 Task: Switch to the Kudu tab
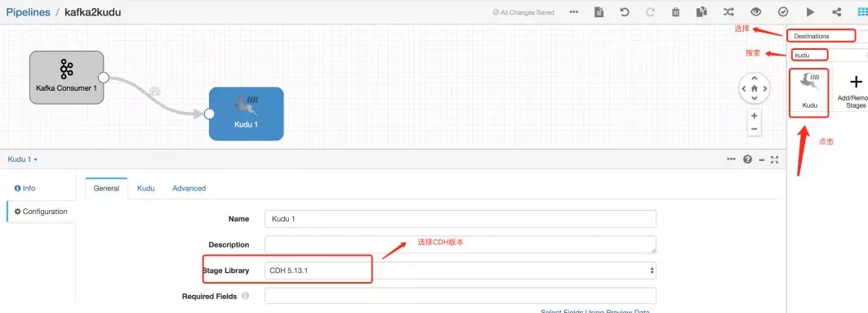(x=145, y=188)
